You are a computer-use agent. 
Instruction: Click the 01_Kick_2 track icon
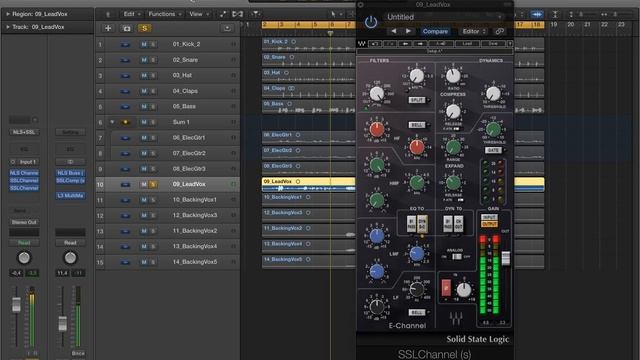point(125,44)
